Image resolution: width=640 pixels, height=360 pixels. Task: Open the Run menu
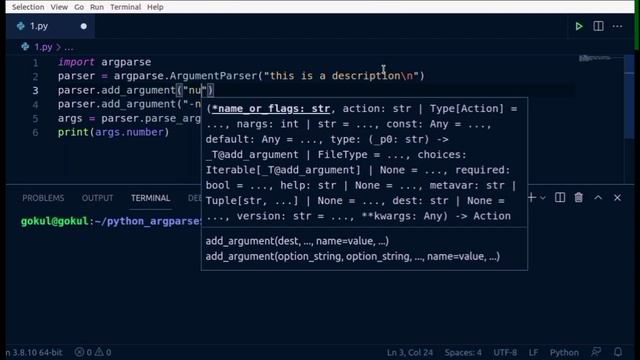pyautogui.click(x=97, y=7)
